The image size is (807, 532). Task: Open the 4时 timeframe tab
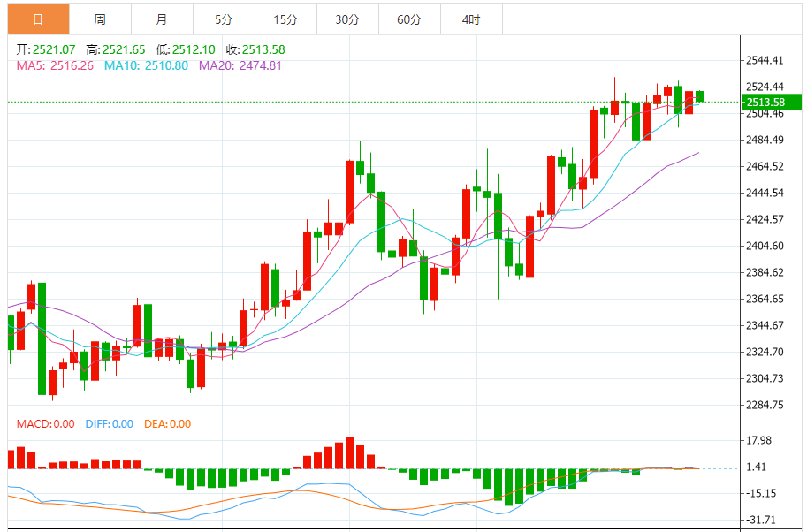(x=471, y=19)
